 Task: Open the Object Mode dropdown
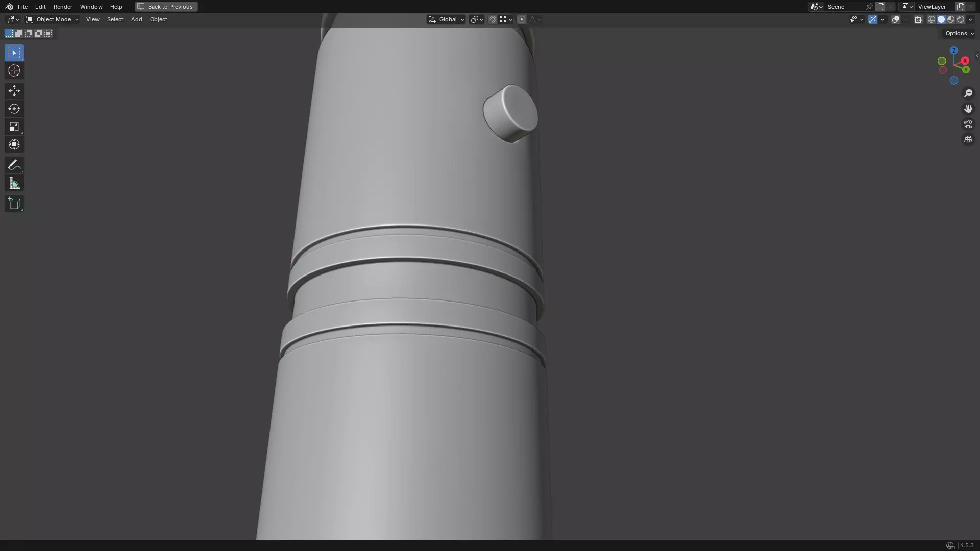[52, 19]
